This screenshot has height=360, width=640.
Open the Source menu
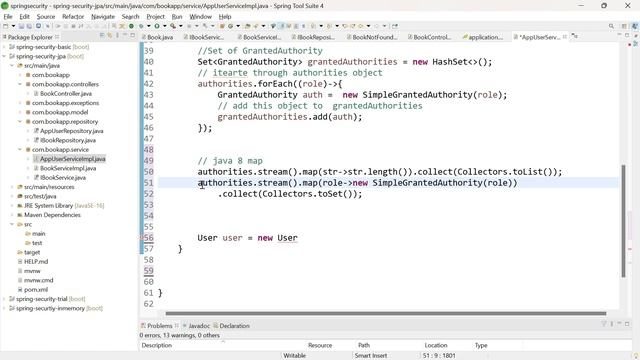tap(46, 17)
